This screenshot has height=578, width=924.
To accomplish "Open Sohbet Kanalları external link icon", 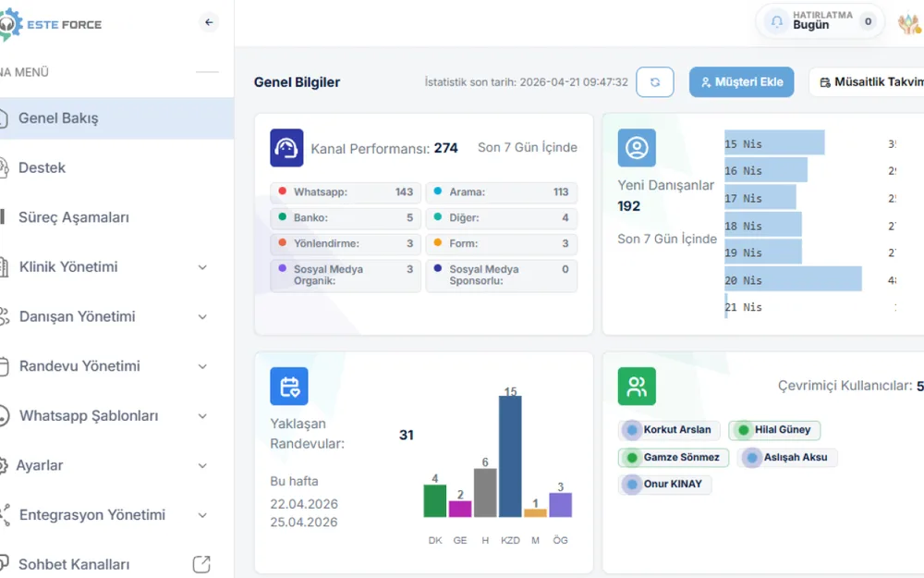I will (x=201, y=564).
